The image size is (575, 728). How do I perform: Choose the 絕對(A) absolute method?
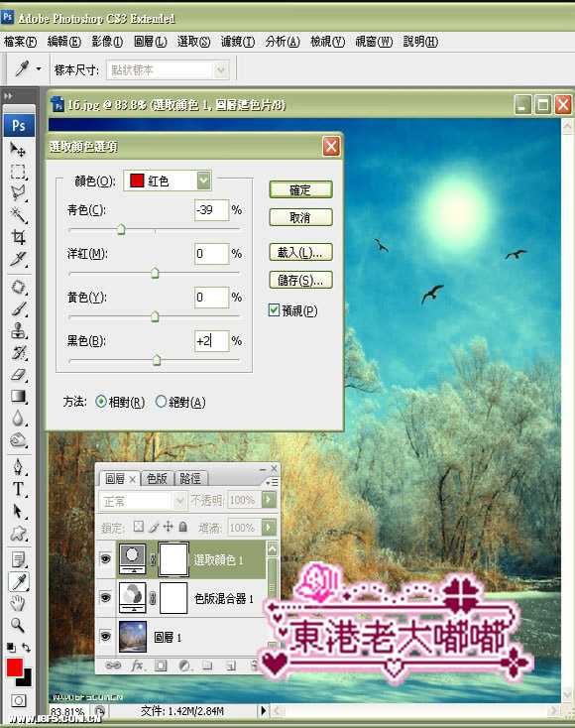161,401
